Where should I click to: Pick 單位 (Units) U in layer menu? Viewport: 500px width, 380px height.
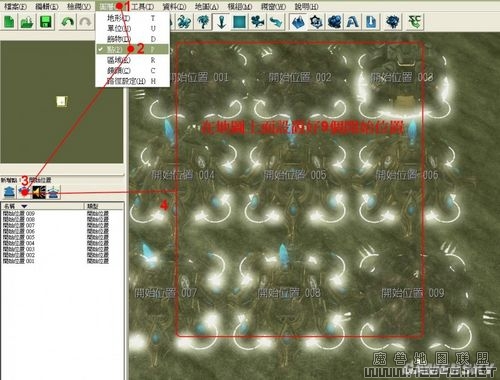click(132, 28)
